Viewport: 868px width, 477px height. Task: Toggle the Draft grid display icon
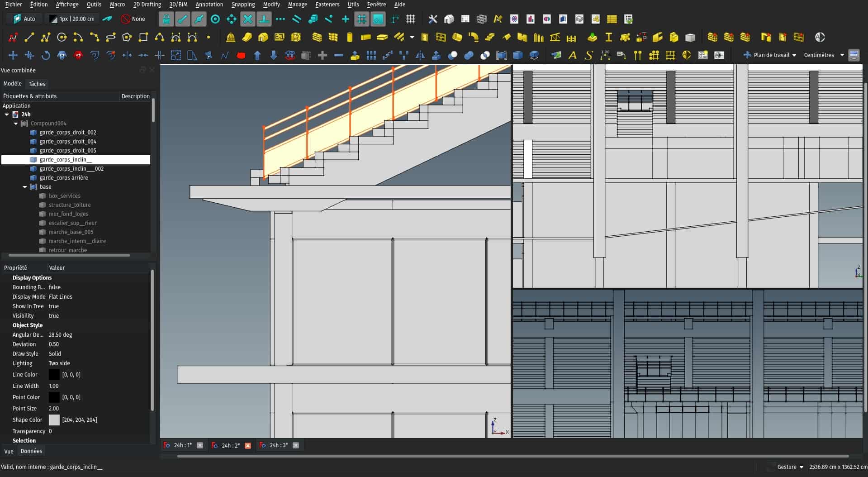tap(361, 19)
